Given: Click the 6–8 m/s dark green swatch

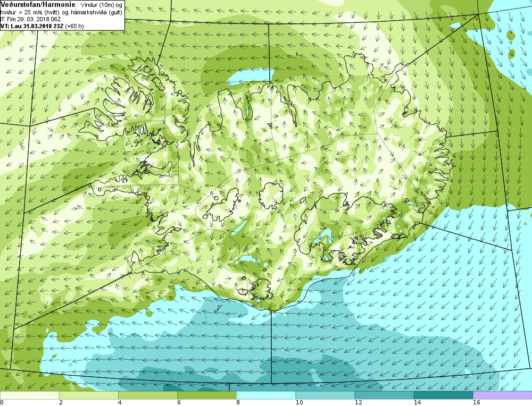Looking at the screenshot, I should coord(206,395).
